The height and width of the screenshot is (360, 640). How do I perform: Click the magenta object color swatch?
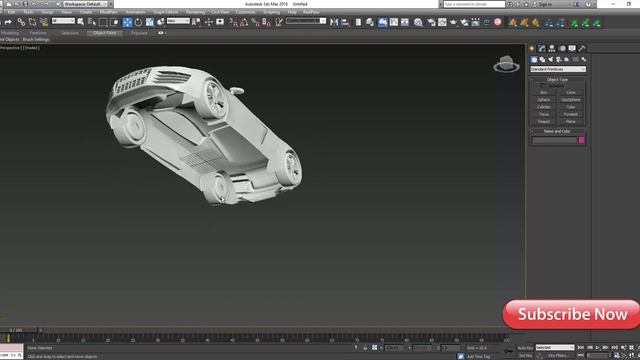tap(581, 140)
